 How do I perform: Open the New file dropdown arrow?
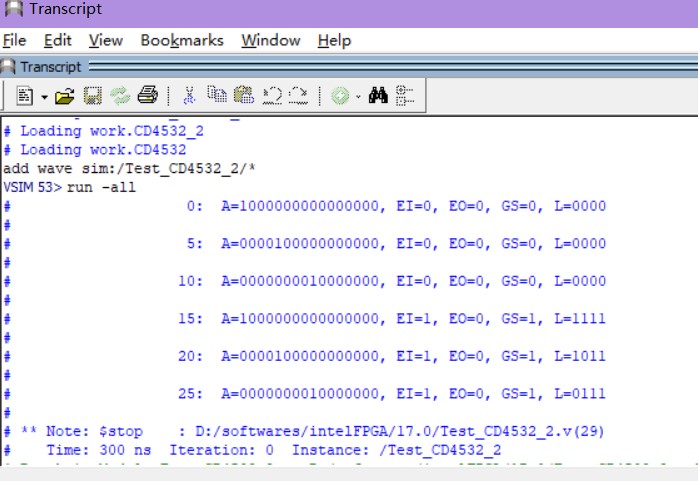click(x=45, y=97)
